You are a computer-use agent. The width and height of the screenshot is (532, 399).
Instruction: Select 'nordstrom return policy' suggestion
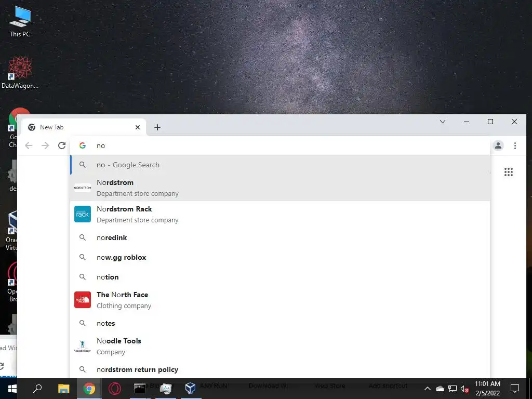(x=280, y=369)
